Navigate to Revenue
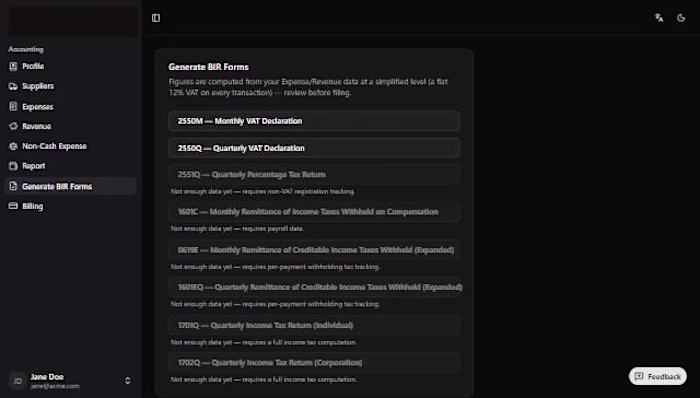The height and width of the screenshot is (398, 700). (x=71, y=126)
